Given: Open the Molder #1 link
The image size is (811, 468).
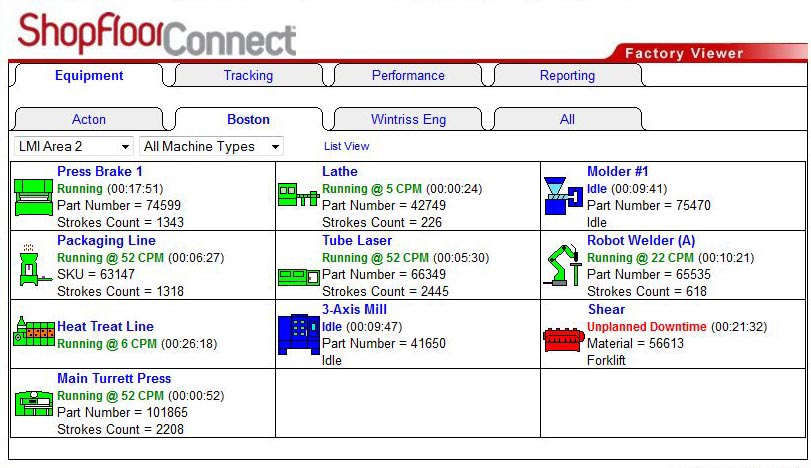Looking at the screenshot, I should tap(617, 171).
